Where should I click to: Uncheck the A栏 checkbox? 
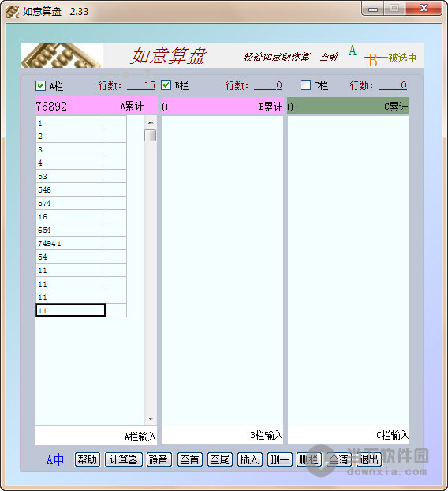pos(41,85)
